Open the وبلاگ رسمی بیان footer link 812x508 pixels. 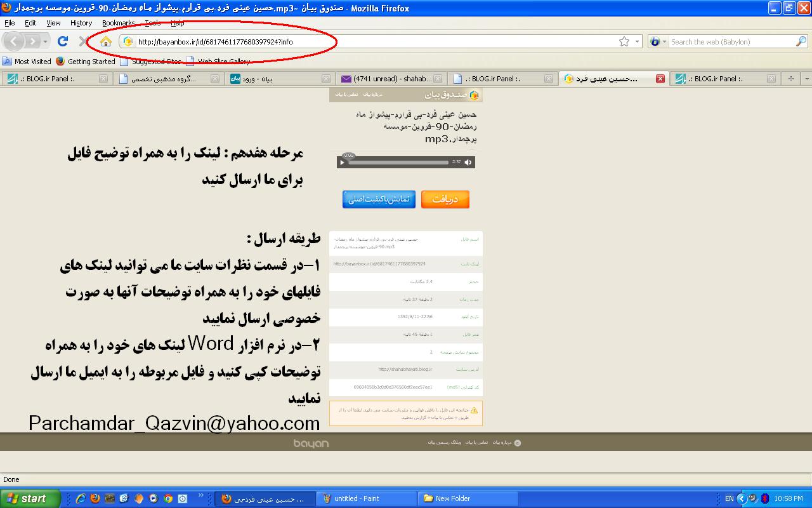[x=445, y=443]
